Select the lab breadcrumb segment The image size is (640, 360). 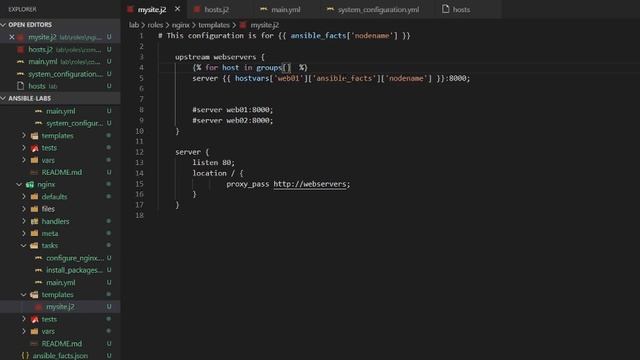coord(134,25)
